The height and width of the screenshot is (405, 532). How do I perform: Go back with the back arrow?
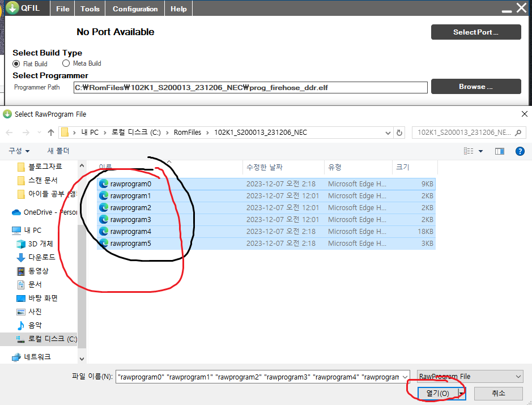pyautogui.click(x=10, y=133)
